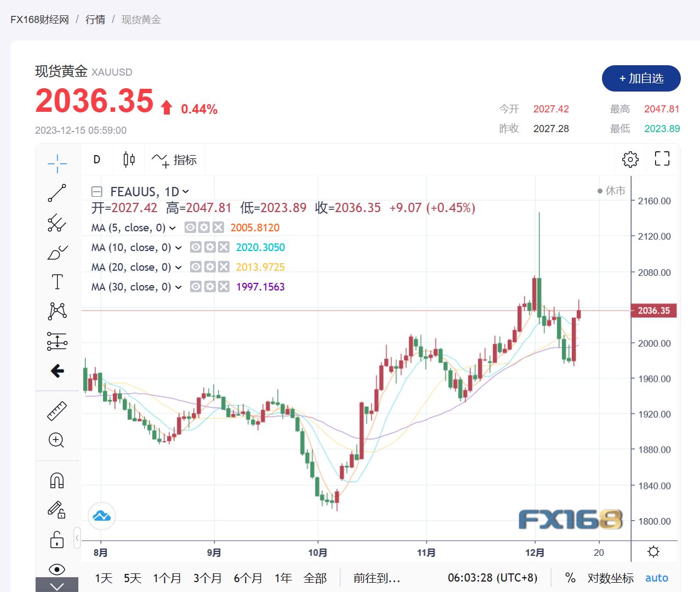This screenshot has height=592, width=700.
Task: Open the candlestick chart style selector
Action: click(x=129, y=160)
